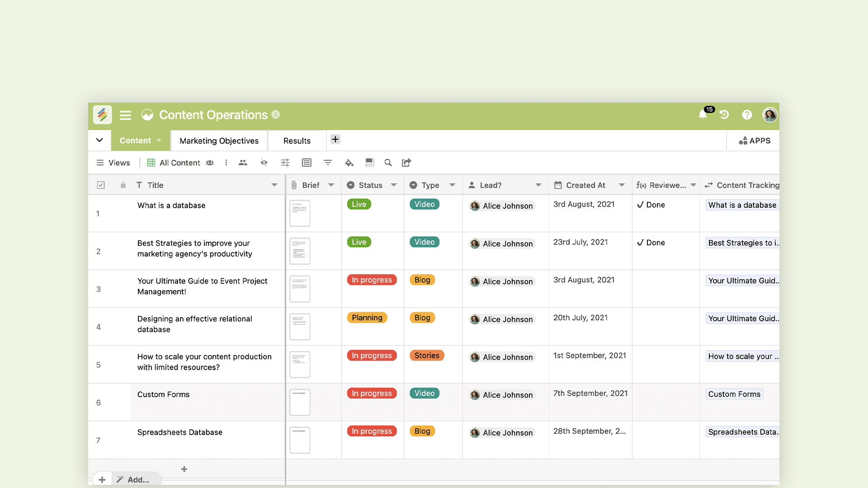Click the revision history icon

[x=724, y=115]
